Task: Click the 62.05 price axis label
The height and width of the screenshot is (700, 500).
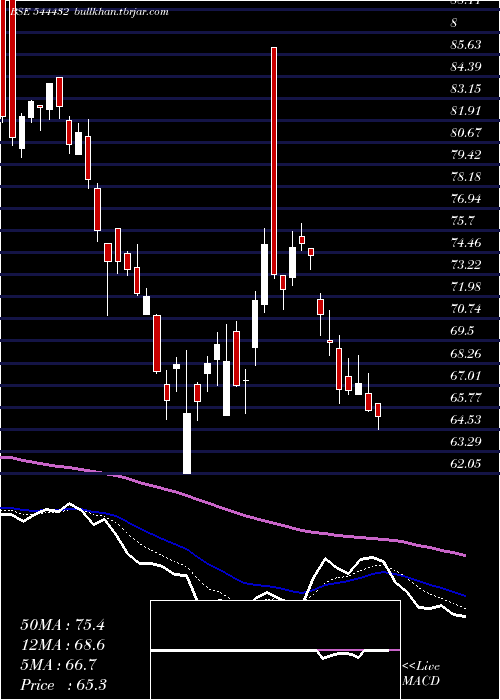Action: tap(466, 464)
